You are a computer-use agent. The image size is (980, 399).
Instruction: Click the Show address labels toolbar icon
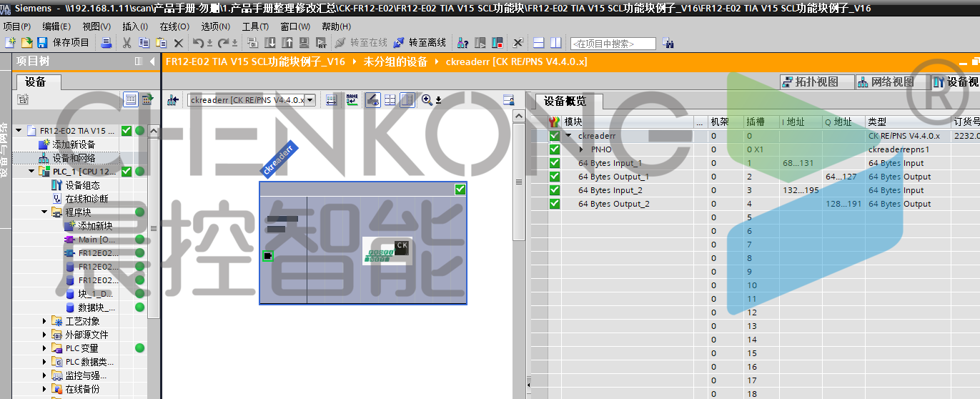pos(332,100)
